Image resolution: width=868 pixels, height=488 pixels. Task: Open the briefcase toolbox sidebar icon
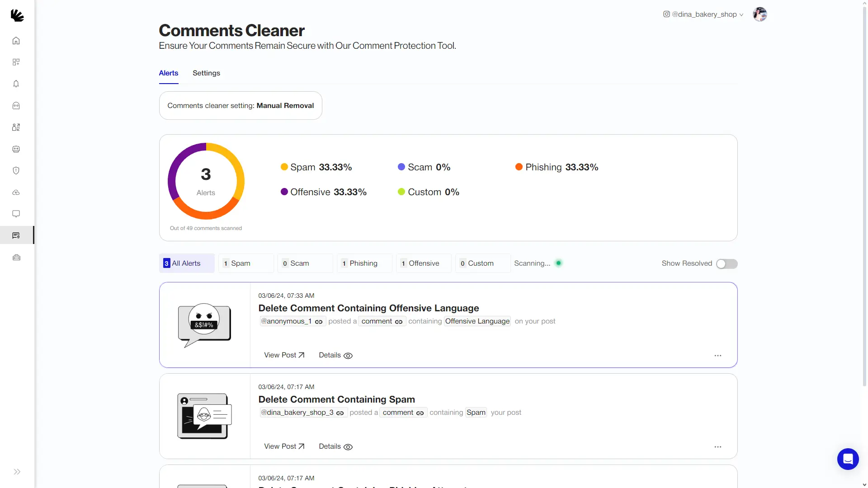point(16,258)
